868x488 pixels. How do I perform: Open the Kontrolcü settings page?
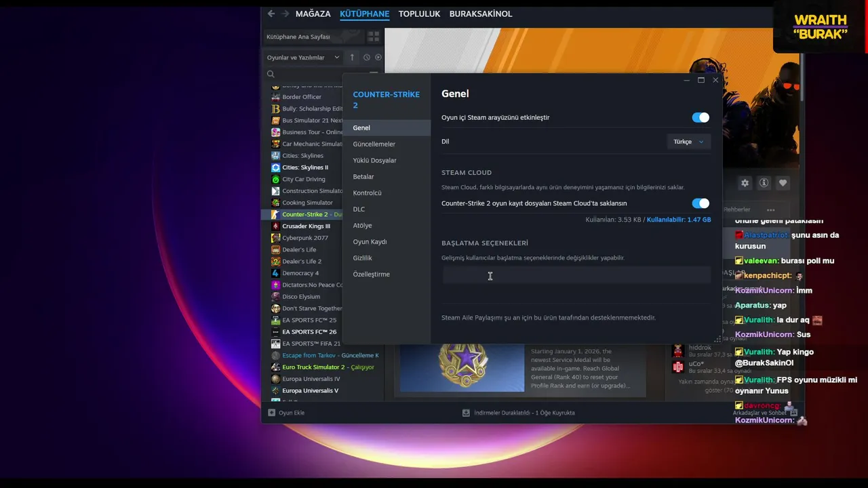387,193
